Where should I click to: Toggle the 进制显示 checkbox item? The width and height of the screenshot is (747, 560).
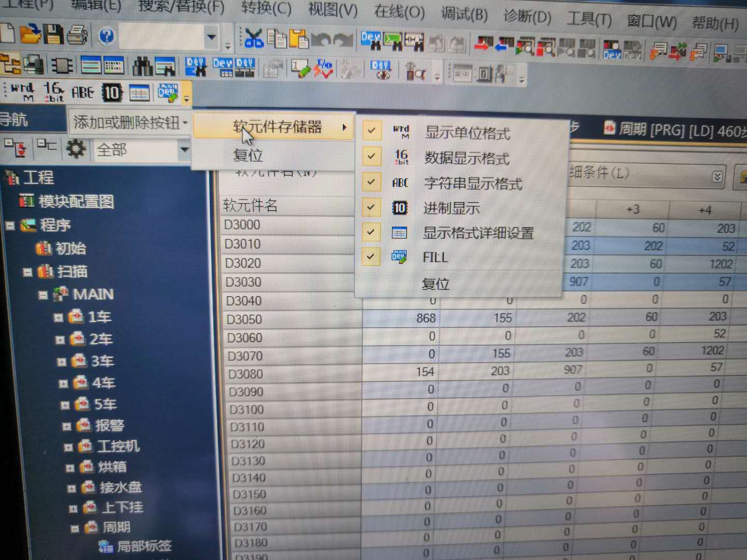tap(371, 207)
